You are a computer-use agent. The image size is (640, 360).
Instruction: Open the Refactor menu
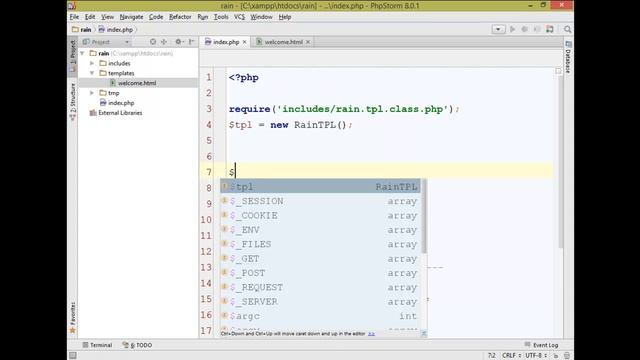click(180, 17)
